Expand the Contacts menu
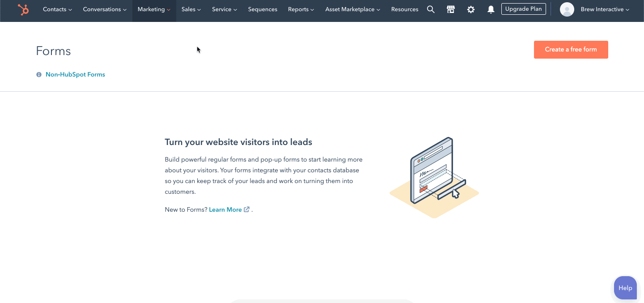 coord(57,9)
